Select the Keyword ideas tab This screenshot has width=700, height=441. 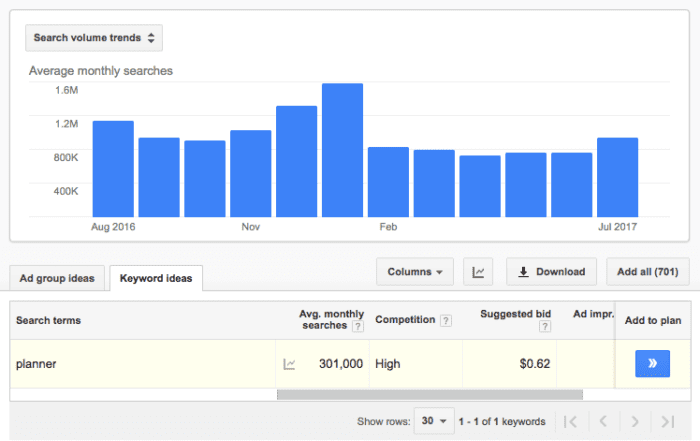156,278
